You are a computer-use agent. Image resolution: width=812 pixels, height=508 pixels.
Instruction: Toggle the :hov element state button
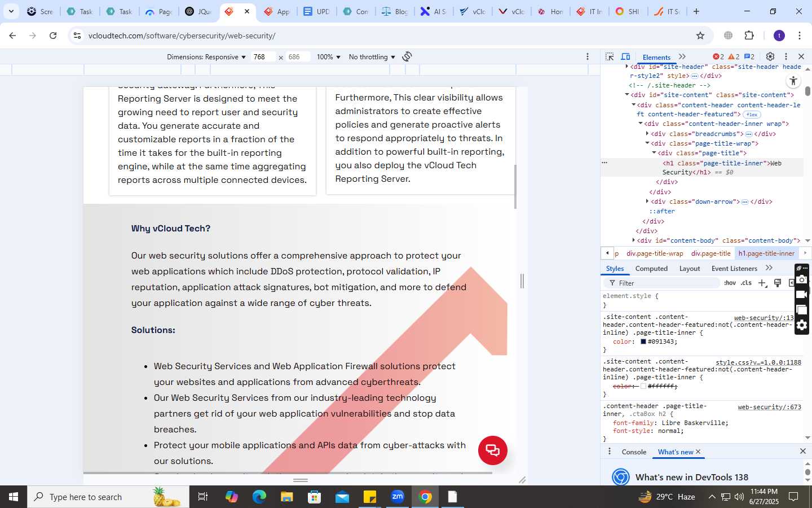(730, 283)
